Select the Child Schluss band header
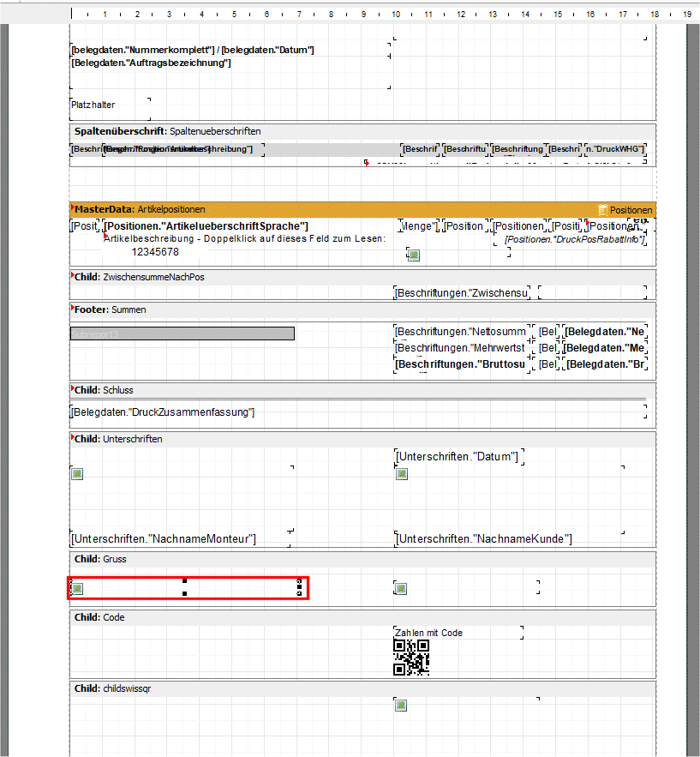 pos(362,390)
